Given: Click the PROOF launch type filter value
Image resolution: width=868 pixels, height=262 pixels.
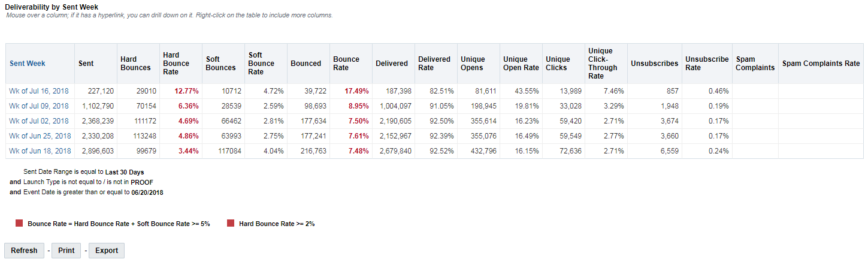Looking at the screenshot, I should pos(143,182).
